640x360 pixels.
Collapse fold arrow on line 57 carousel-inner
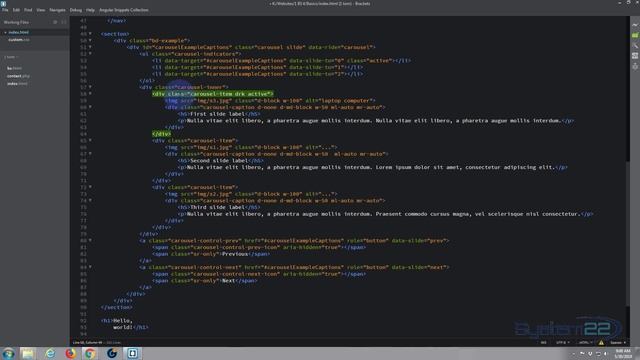click(x=90, y=87)
